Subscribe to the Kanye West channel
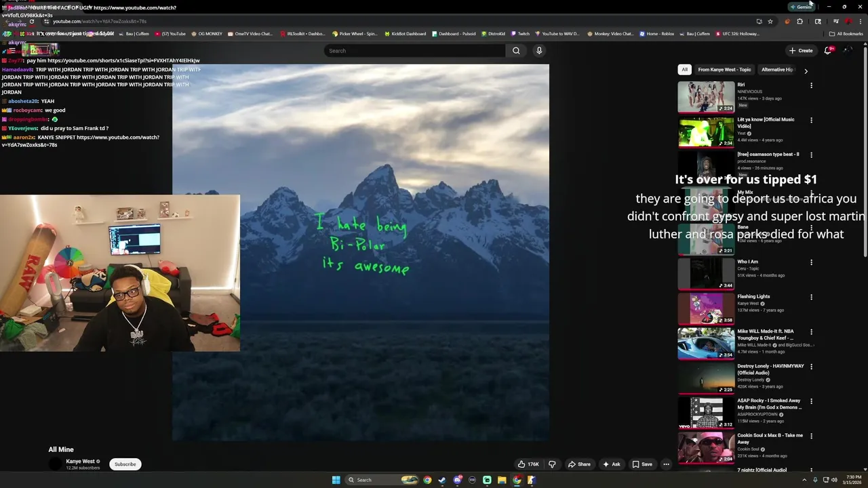The width and height of the screenshot is (868, 488). [125, 464]
